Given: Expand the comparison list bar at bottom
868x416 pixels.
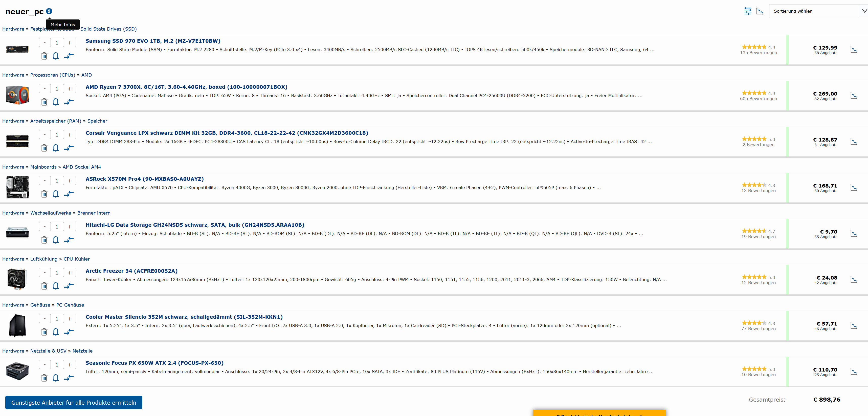Looking at the screenshot, I should [599, 413].
